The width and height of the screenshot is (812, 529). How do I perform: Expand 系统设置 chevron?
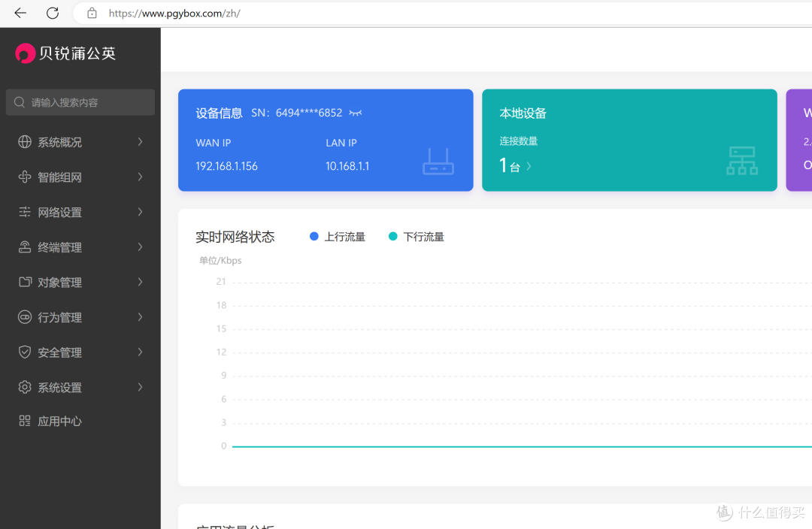pos(140,387)
